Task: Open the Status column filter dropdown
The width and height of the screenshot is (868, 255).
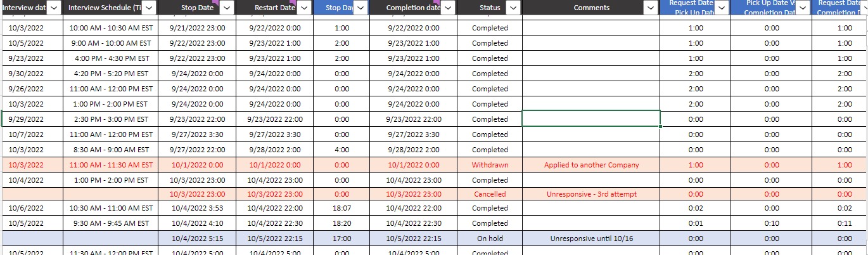Action: coord(513,8)
